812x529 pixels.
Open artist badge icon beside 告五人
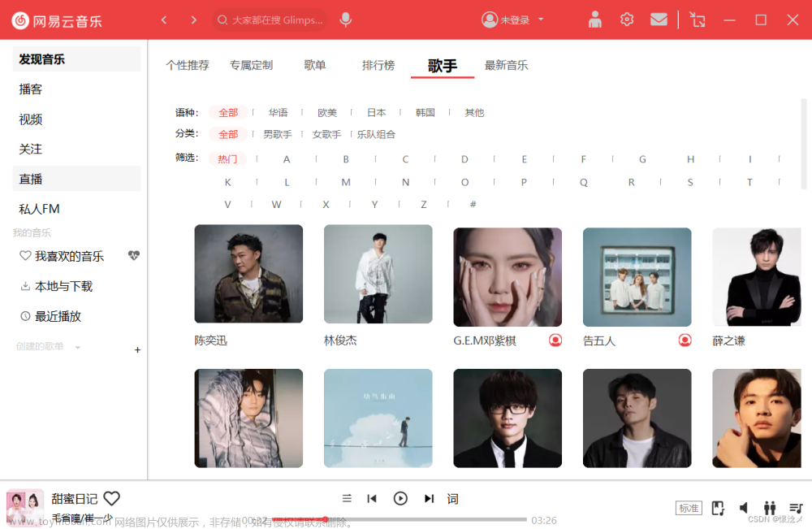[x=685, y=340]
